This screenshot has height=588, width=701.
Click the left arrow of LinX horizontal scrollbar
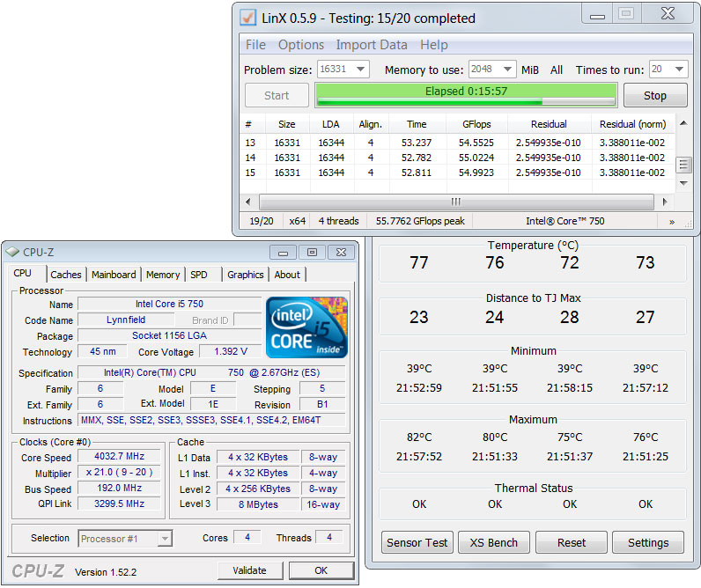248,202
